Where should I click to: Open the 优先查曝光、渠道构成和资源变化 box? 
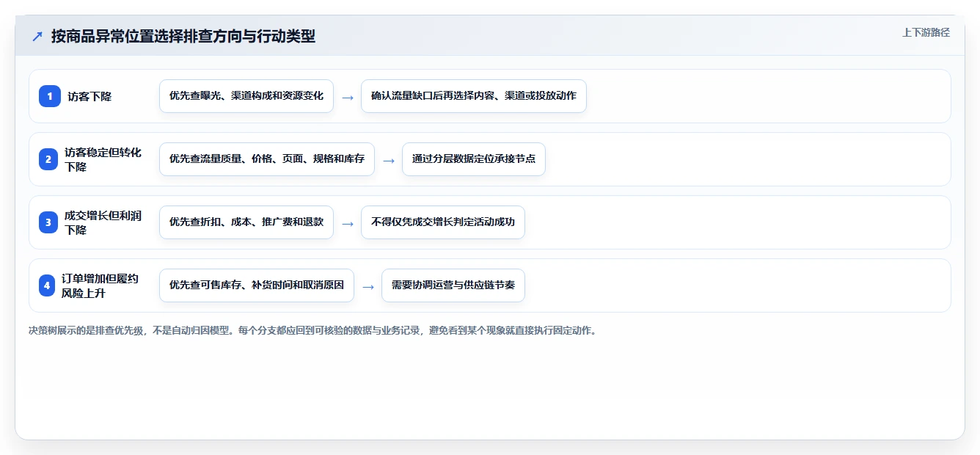pos(246,96)
